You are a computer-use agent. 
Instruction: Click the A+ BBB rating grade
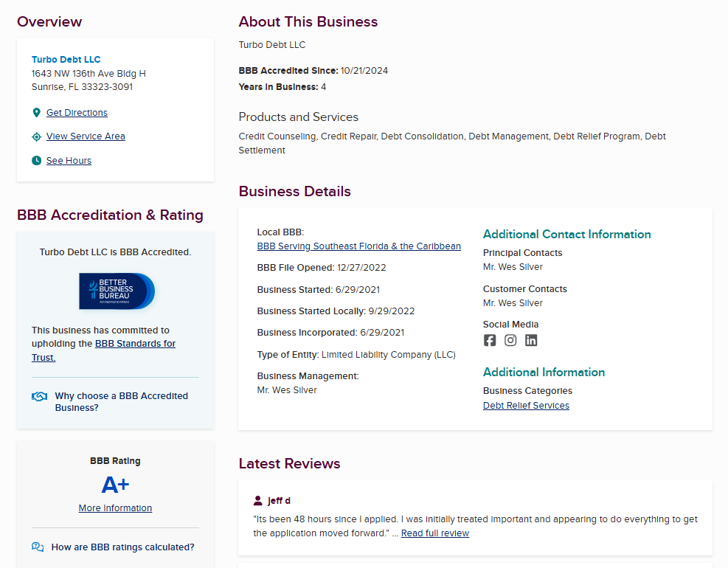(x=115, y=485)
